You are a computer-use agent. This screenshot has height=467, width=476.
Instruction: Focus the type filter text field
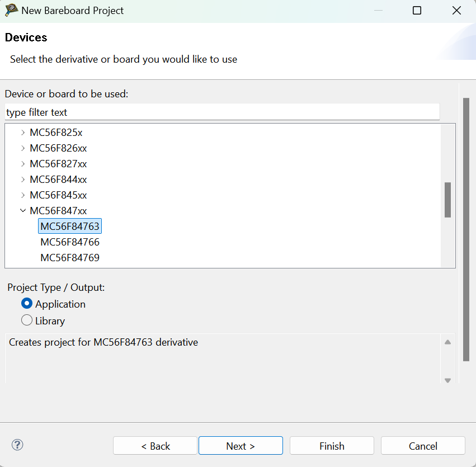[x=222, y=112]
